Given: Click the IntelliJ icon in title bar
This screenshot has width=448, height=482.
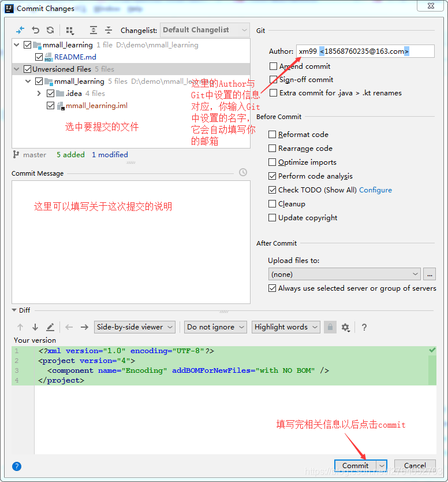Looking at the screenshot, I should click(9, 8).
